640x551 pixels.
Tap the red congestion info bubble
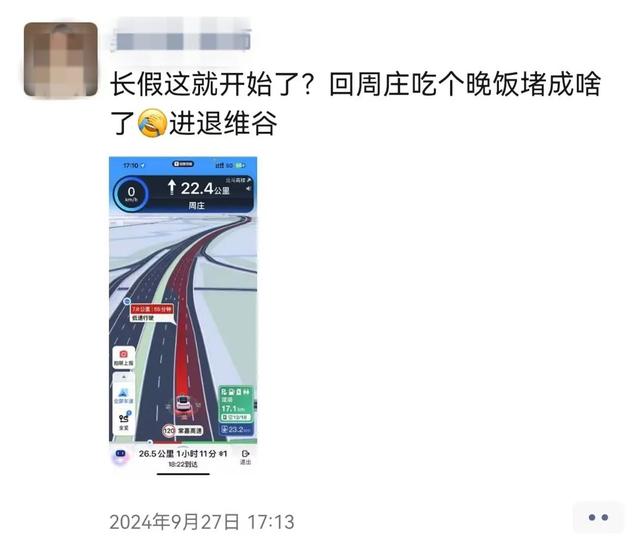pos(152,313)
